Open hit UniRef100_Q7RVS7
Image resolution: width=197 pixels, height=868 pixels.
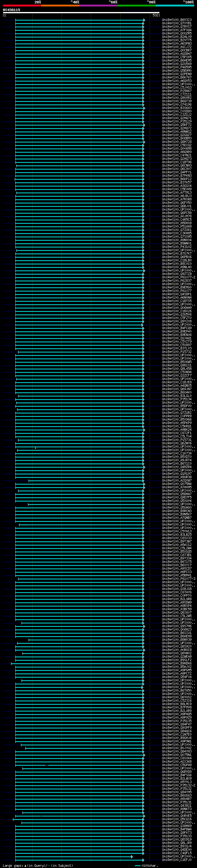click(177, 26)
